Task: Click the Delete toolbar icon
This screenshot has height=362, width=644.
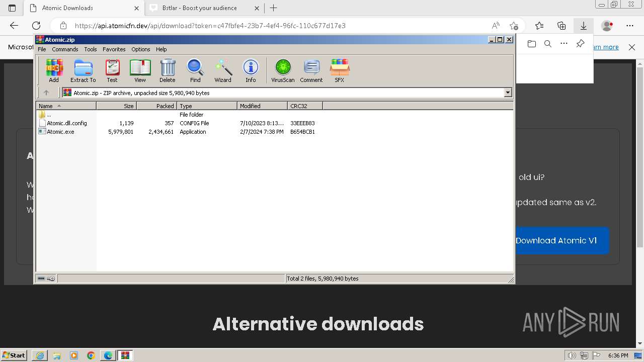Action: [168, 70]
